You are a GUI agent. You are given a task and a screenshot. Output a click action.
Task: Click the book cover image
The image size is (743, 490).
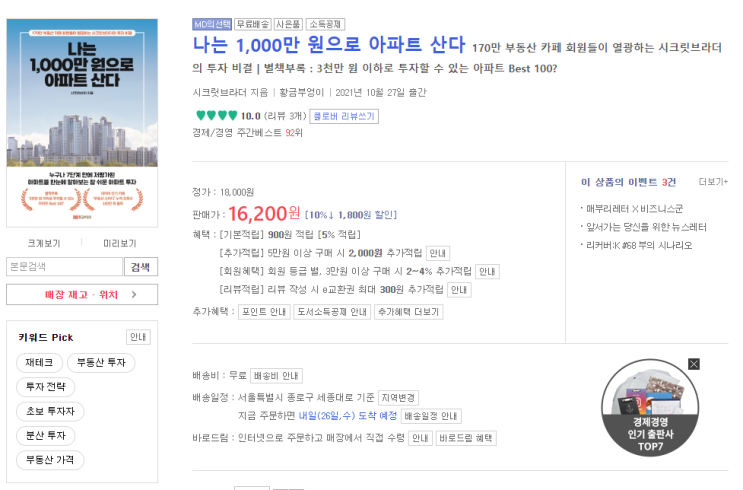(x=82, y=123)
